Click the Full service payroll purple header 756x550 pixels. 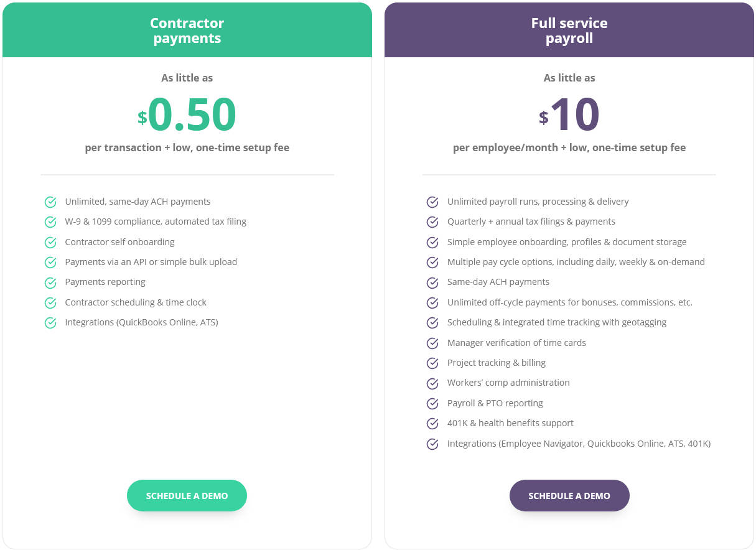click(569, 30)
